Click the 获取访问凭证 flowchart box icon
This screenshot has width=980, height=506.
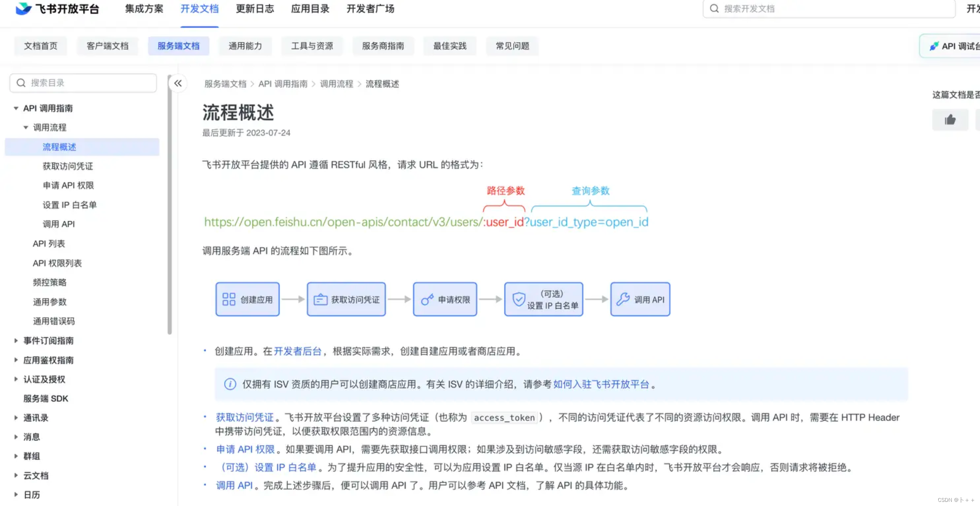click(x=320, y=300)
